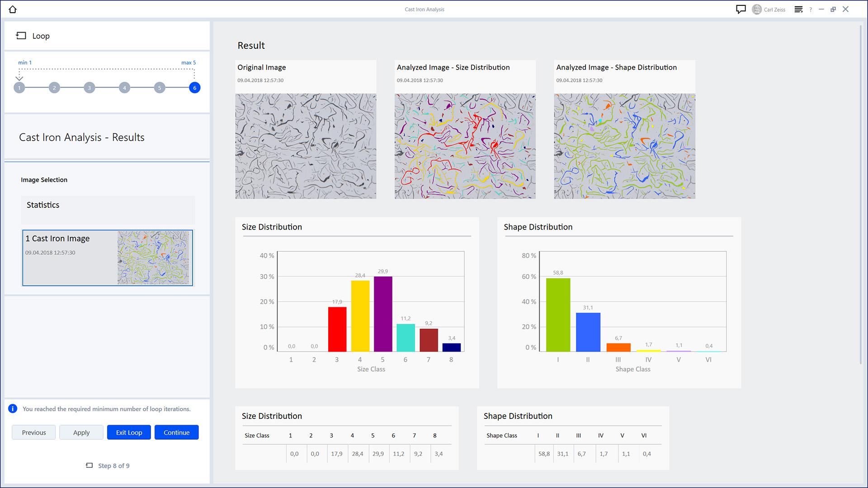Expand the Image Selection dropdown

(44, 179)
